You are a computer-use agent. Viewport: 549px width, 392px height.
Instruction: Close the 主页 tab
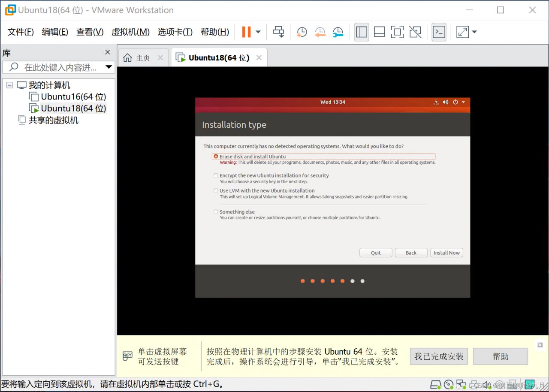[x=160, y=57]
